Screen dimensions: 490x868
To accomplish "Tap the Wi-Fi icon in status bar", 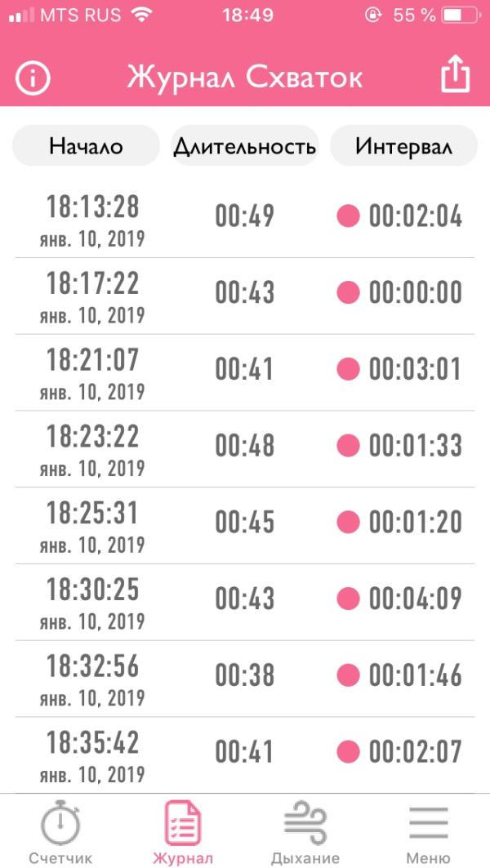I will click(142, 16).
